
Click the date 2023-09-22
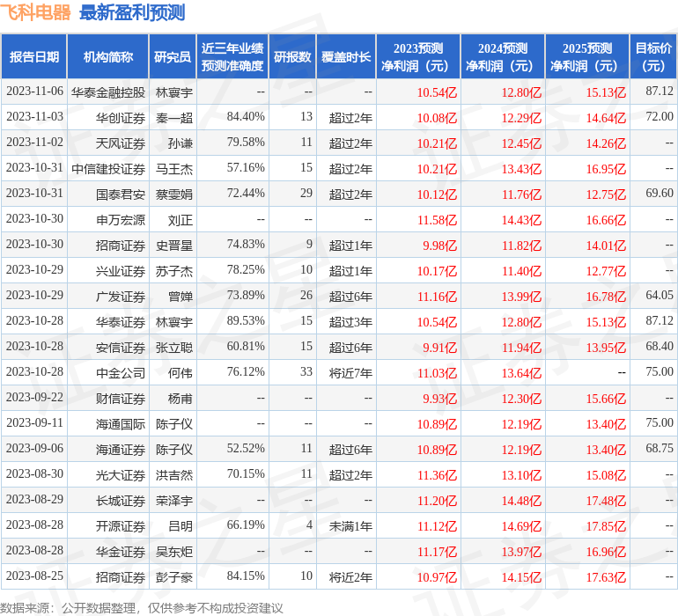(x=34, y=397)
